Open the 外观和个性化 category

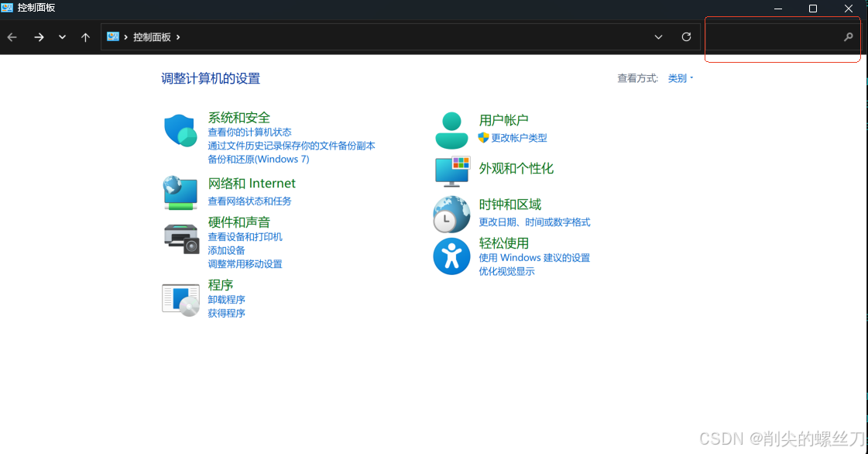click(x=516, y=168)
